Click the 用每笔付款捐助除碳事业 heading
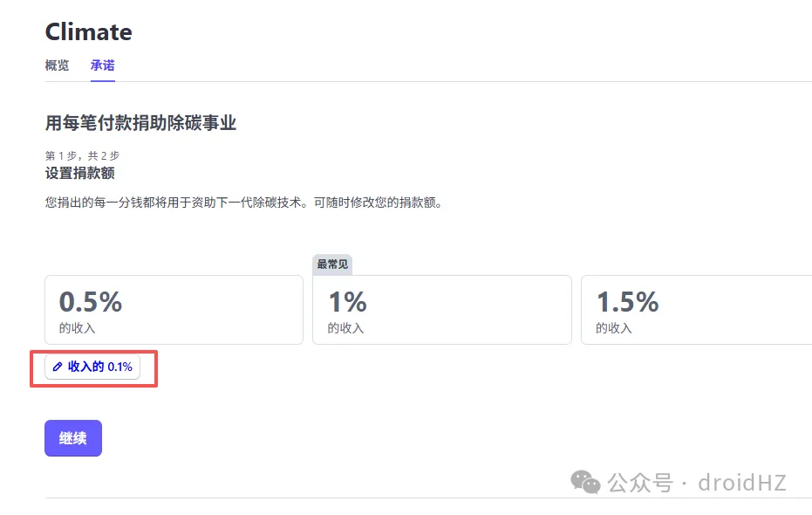This screenshot has width=812, height=515. pos(140,123)
